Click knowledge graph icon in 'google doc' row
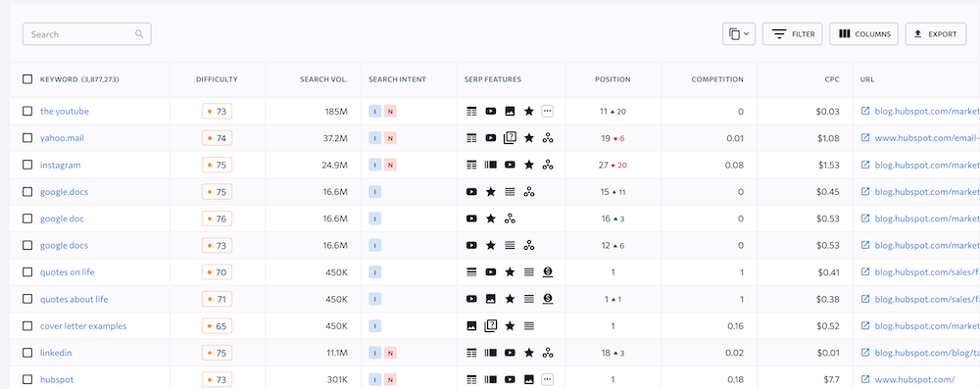The width and height of the screenshot is (980, 389). 510,219
